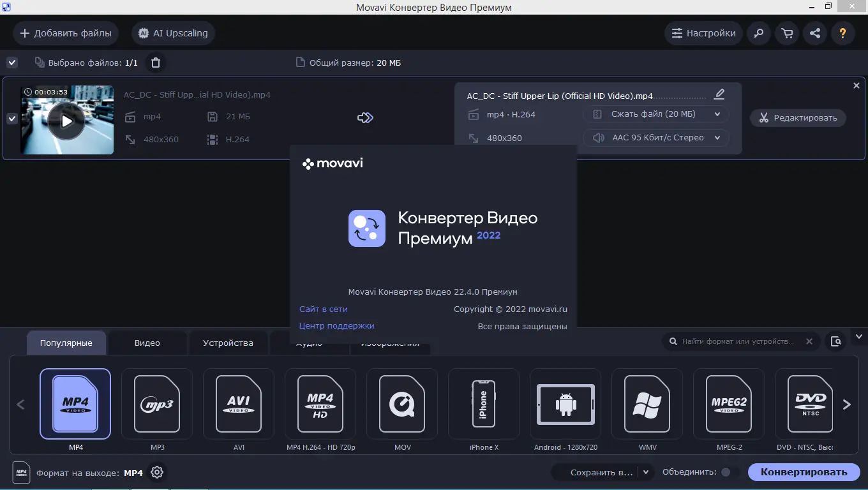Click the conversion arrows icon in file row
Viewport: 868px width, 490px height.
tap(365, 117)
